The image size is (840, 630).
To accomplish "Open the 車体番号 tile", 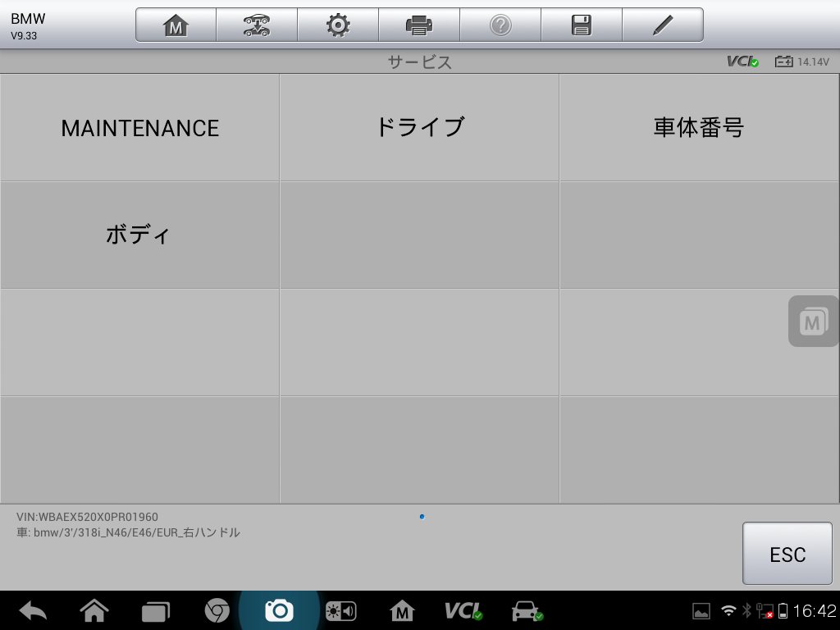I will coord(699,127).
